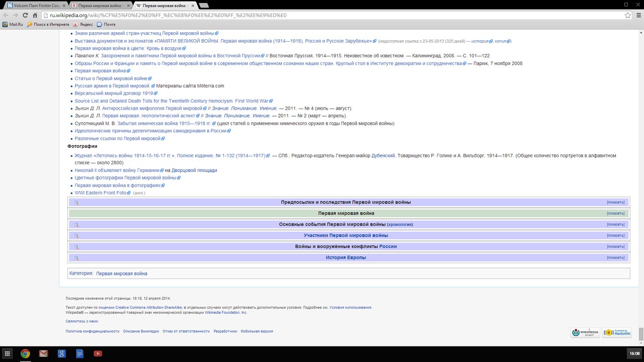
Task: Click the magnifier icon in Основные события navbox
Action: pos(76,225)
